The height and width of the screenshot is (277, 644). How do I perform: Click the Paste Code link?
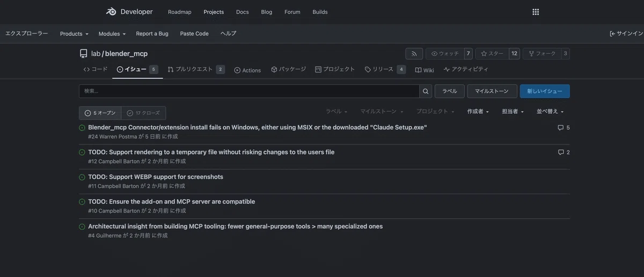tap(194, 33)
